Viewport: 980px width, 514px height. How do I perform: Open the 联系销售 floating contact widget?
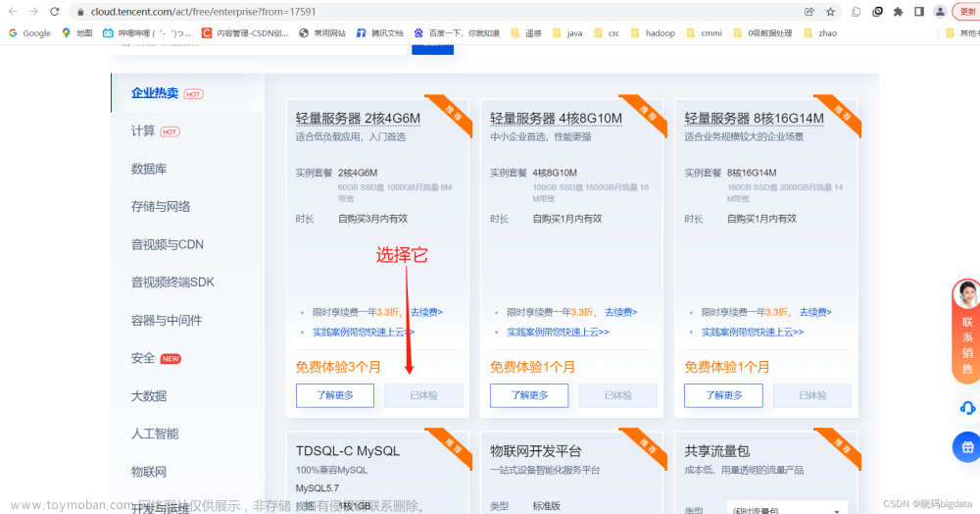pyautogui.click(x=966, y=332)
